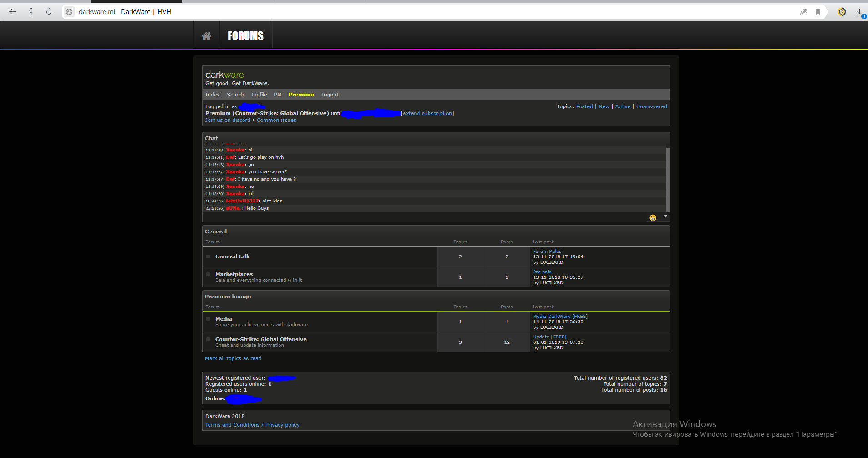
Task: Open the Marketplaces forum
Action: (x=234, y=274)
